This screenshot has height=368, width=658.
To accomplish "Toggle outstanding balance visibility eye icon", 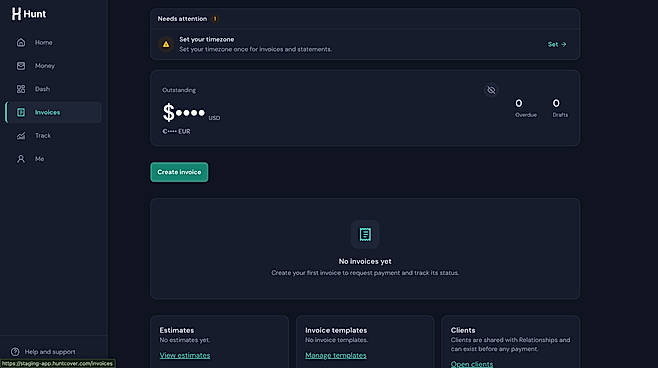I will click(x=491, y=90).
